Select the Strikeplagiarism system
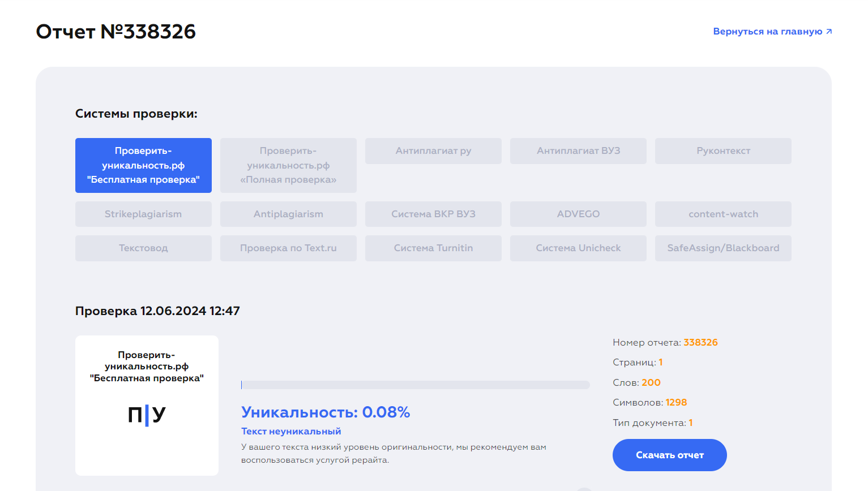 point(143,214)
